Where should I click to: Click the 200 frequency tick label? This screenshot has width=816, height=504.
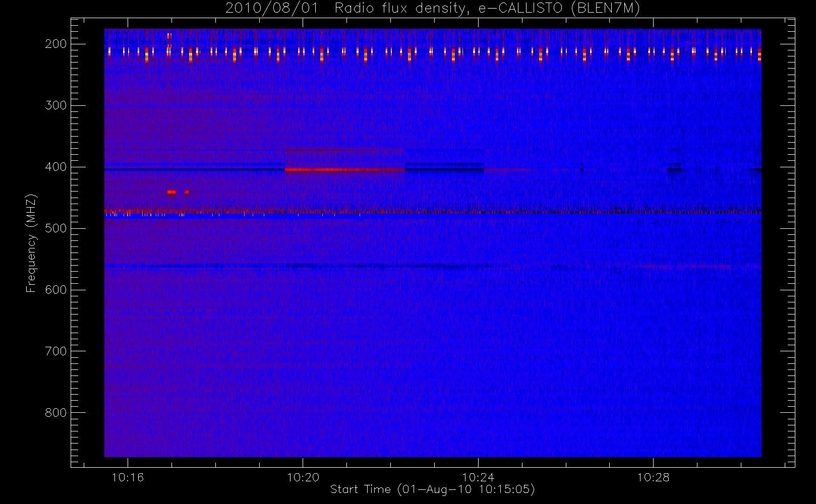(x=56, y=44)
